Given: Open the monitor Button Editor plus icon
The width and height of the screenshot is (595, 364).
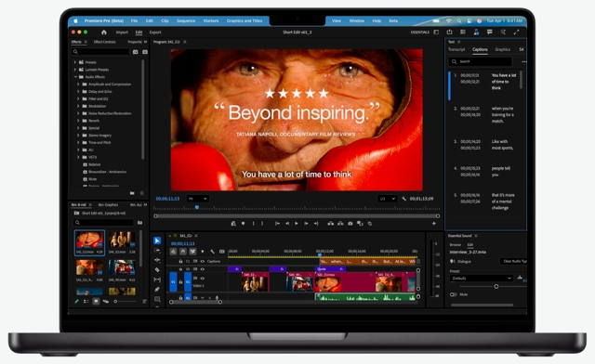Looking at the screenshot, I should [434, 224].
